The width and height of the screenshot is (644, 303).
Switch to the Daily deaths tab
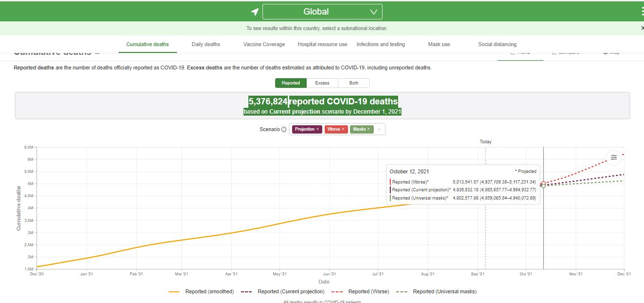206,44
